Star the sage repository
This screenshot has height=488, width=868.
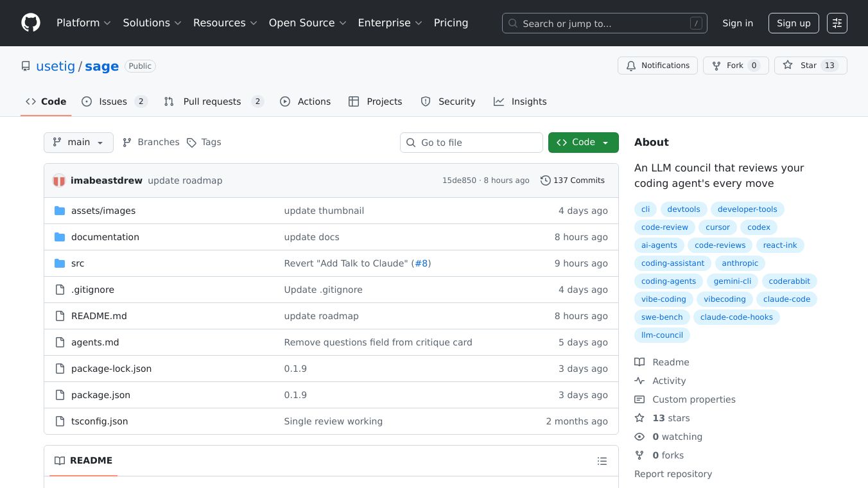[x=810, y=65]
